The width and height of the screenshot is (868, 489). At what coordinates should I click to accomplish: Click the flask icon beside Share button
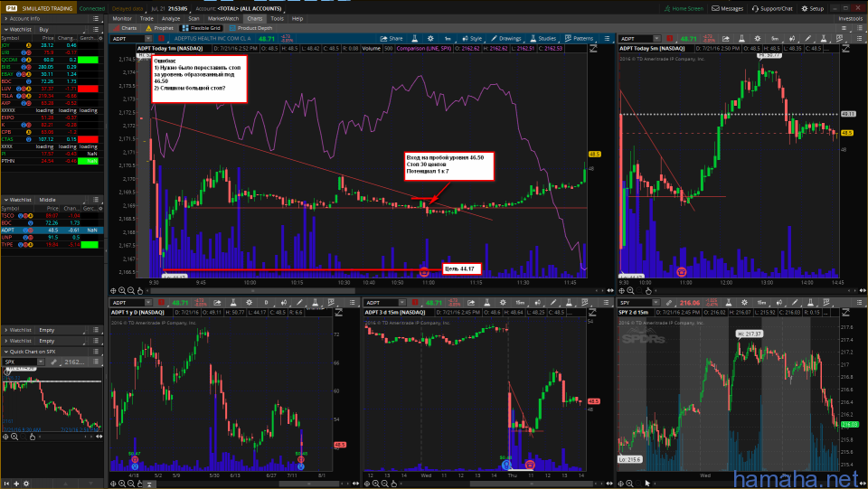tap(415, 39)
